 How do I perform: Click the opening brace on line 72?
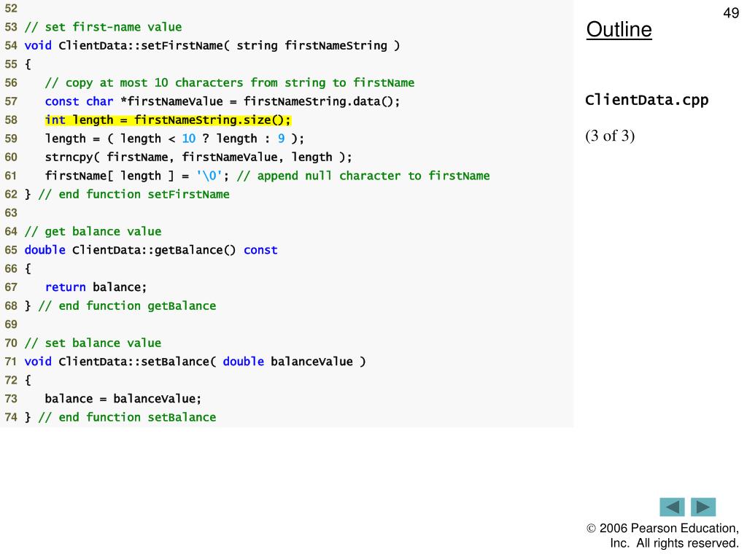(28, 380)
